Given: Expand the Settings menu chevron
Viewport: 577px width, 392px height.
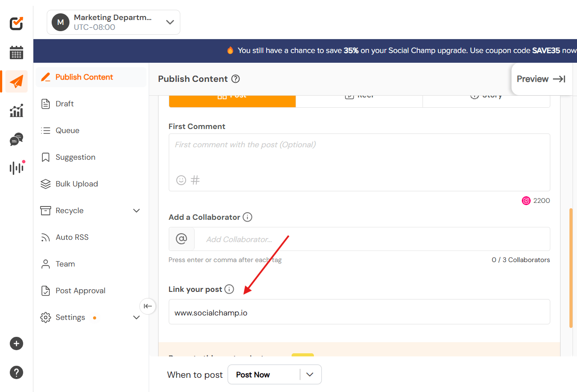Looking at the screenshot, I should [137, 317].
